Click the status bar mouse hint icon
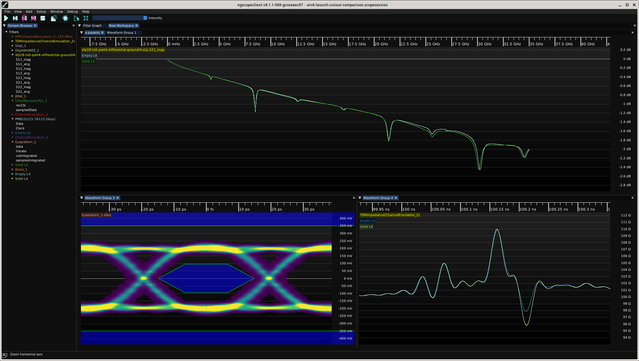The height and width of the screenshot is (361, 639). pos(5,355)
